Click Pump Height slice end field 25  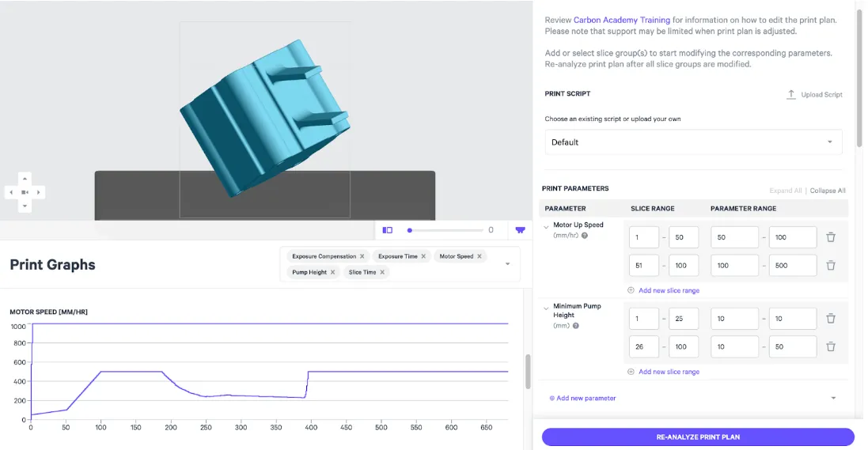coord(684,318)
